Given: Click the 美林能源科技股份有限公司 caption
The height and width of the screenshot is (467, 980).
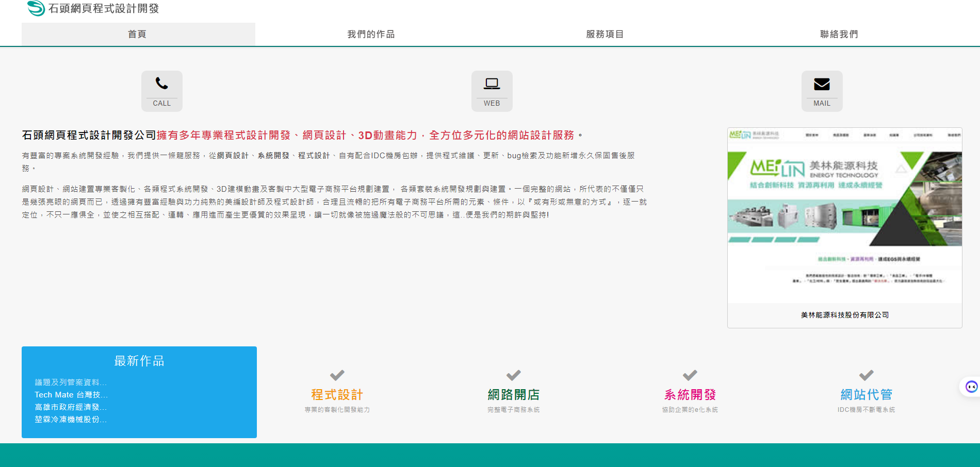Looking at the screenshot, I should tap(844, 315).
